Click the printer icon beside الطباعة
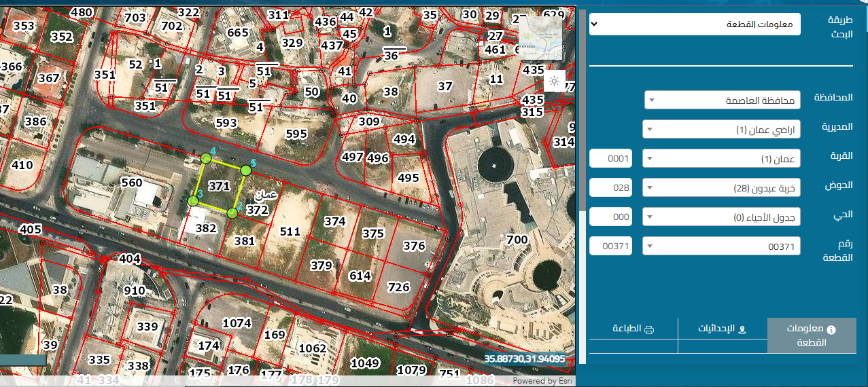 pos(649,329)
